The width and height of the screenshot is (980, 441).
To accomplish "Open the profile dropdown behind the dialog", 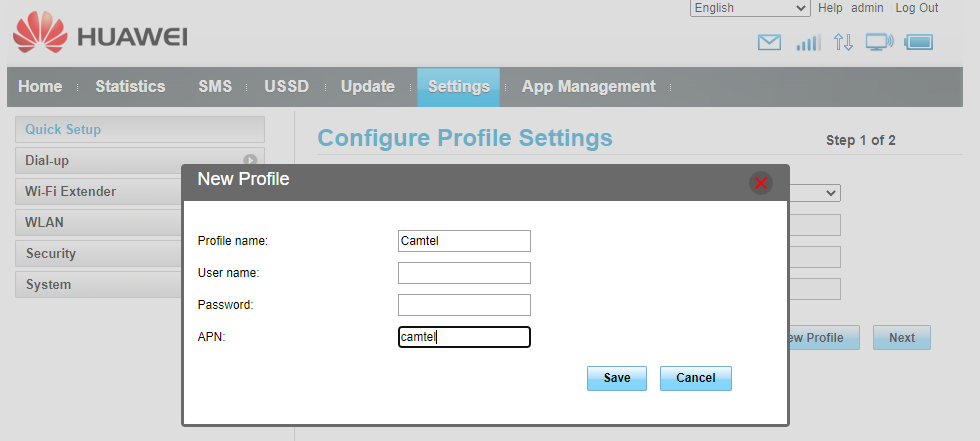I will tap(814, 193).
